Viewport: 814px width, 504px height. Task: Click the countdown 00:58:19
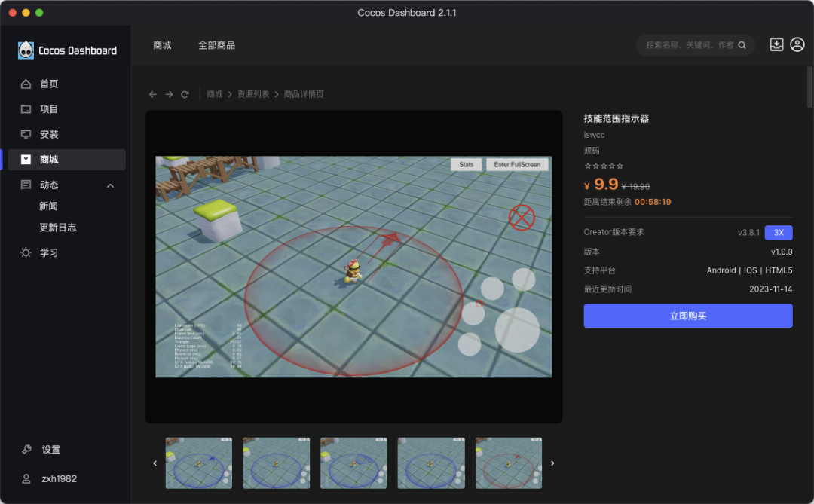653,202
